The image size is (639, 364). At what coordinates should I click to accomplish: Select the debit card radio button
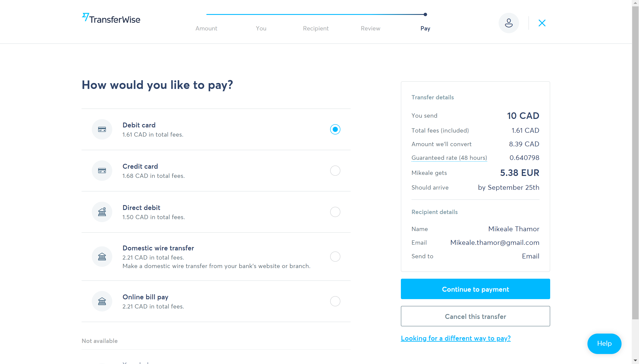(x=335, y=129)
